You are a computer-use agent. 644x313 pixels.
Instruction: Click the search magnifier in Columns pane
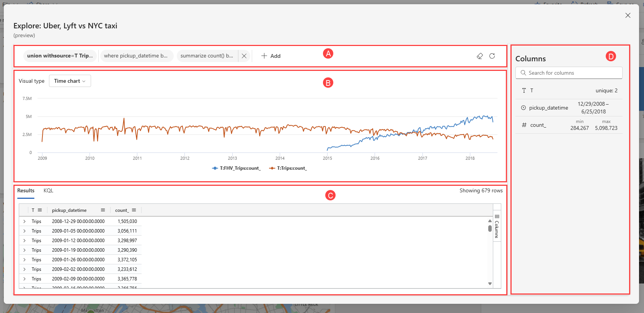(523, 73)
